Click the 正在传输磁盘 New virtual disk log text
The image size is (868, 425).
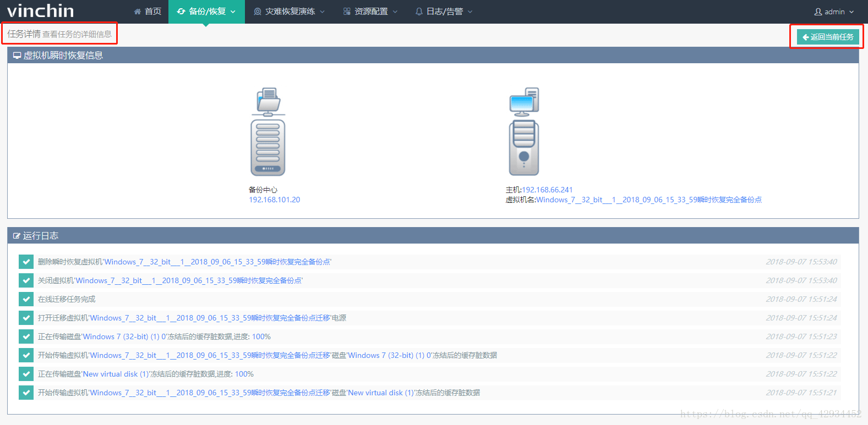click(145, 374)
